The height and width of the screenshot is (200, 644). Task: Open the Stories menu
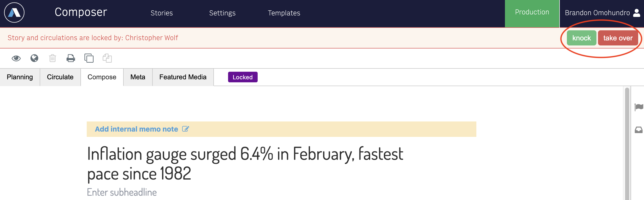(x=162, y=13)
